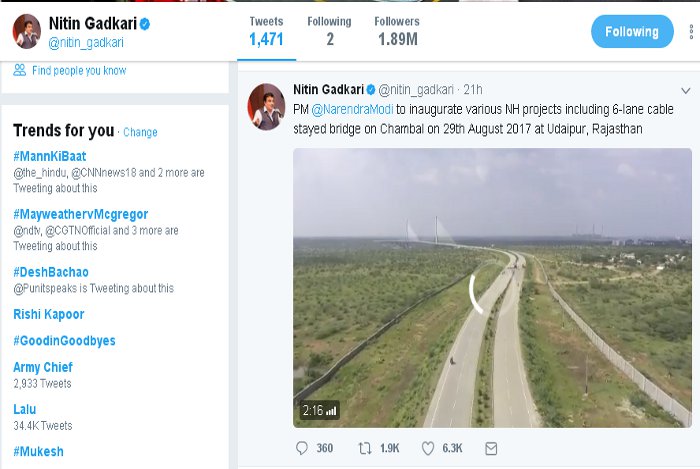The width and height of the screenshot is (700, 469).
Task: Click the heart like icon
Action: (x=428, y=448)
